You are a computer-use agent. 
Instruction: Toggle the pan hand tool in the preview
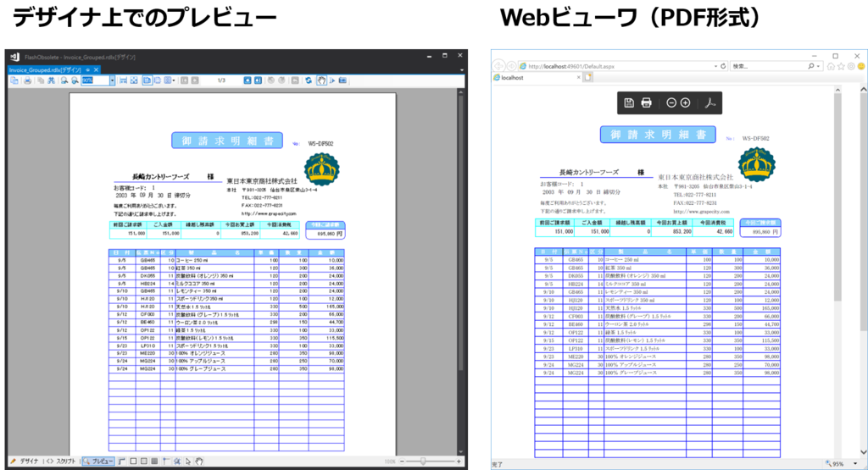pos(321,80)
